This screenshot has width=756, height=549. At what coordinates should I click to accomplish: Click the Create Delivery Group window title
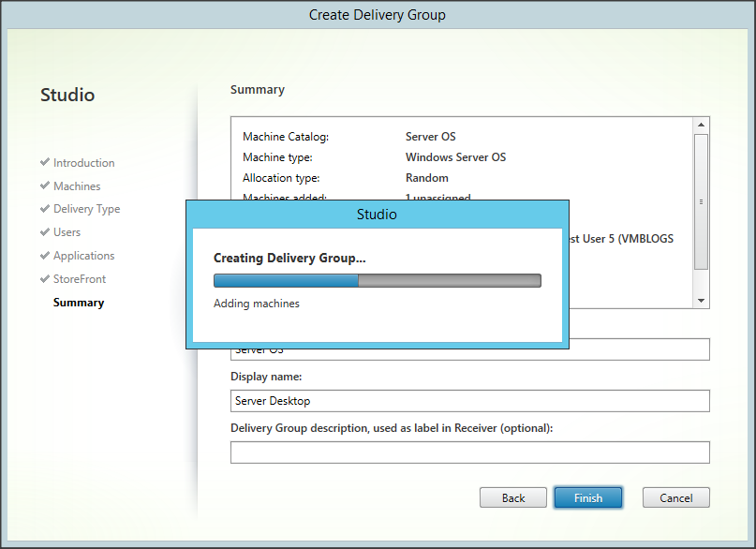[x=378, y=15]
